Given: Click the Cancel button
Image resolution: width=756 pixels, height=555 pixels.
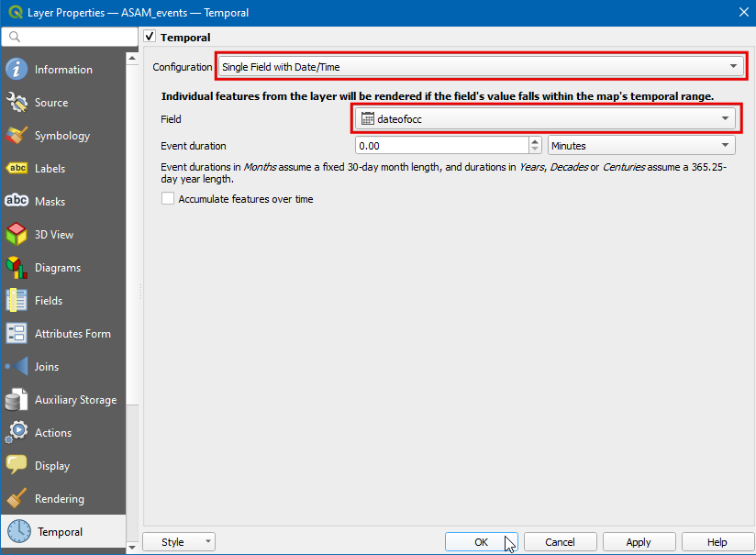Looking at the screenshot, I should coord(560,542).
